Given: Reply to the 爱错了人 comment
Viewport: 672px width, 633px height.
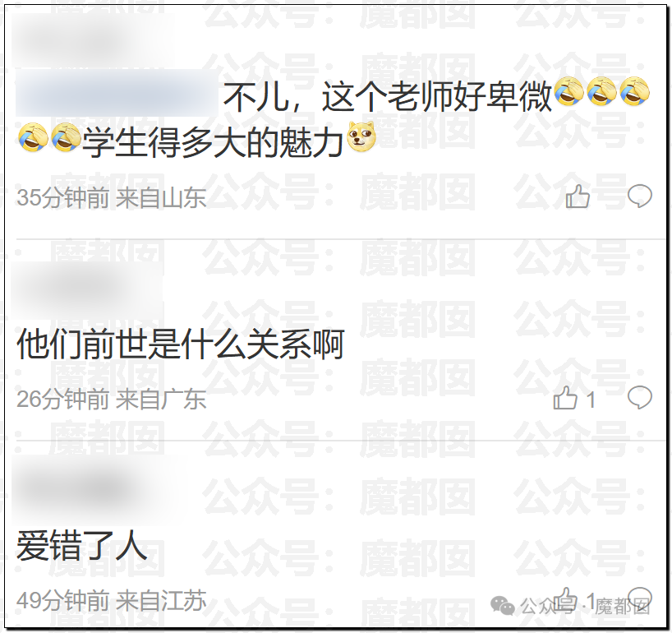Looking at the screenshot, I should click(640, 597).
